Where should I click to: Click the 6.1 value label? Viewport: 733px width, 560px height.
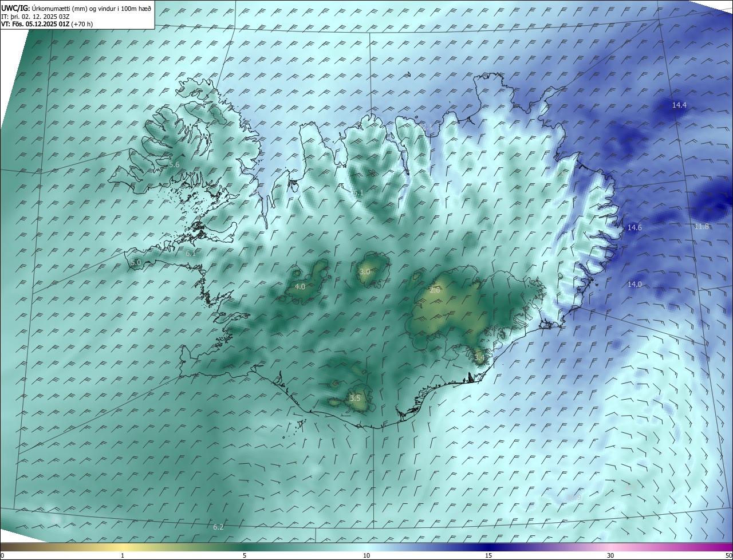click(191, 253)
